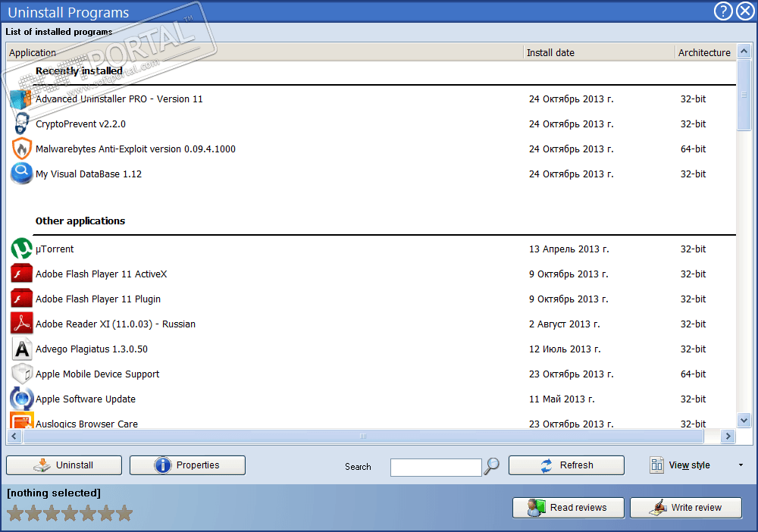Viewport: 758px width, 532px height.
Task: Close the Uninstall Programs window
Action: (x=745, y=11)
